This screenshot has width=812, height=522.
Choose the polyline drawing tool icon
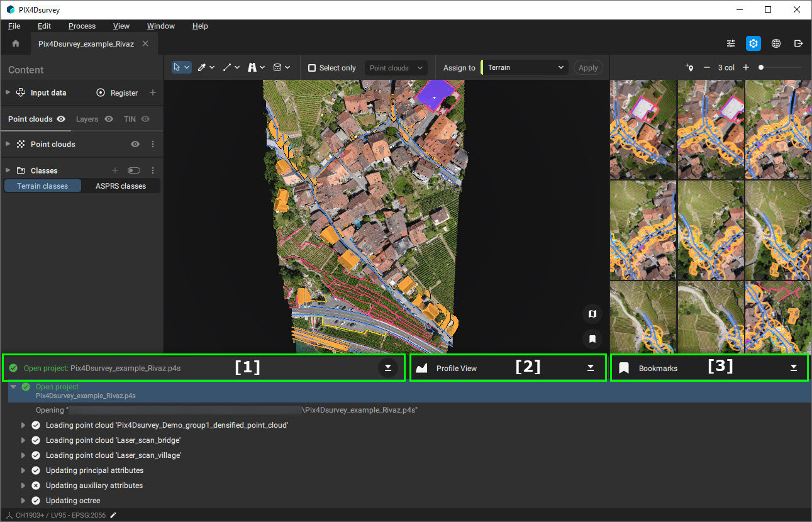coord(227,67)
